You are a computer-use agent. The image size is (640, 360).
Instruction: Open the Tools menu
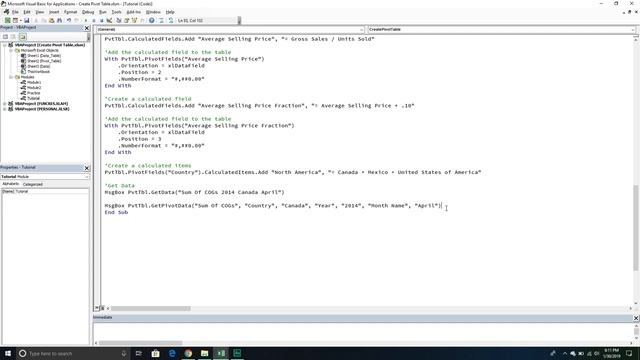pos(116,12)
